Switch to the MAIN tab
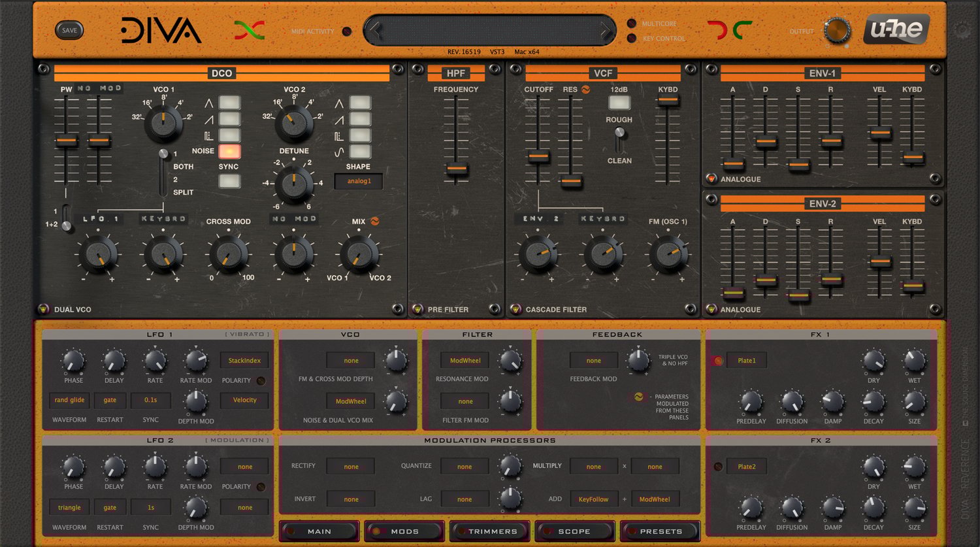Image resolution: width=980 pixels, height=547 pixels. pyautogui.click(x=319, y=531)
